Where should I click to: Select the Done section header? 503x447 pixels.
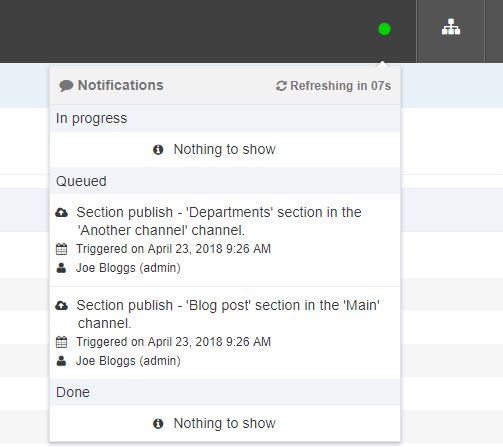coord(225,392)
